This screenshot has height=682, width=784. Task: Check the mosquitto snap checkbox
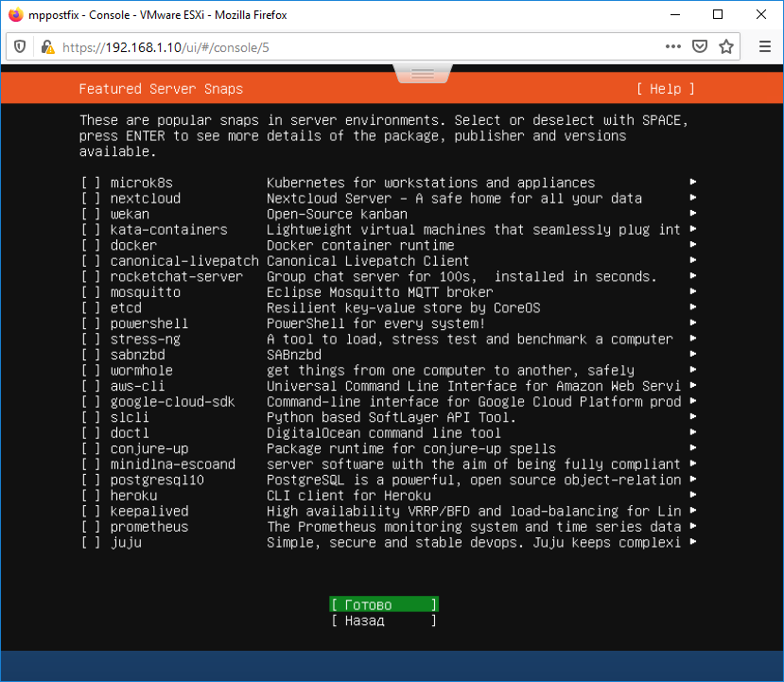pyautogui.click(x=91, y=292)
